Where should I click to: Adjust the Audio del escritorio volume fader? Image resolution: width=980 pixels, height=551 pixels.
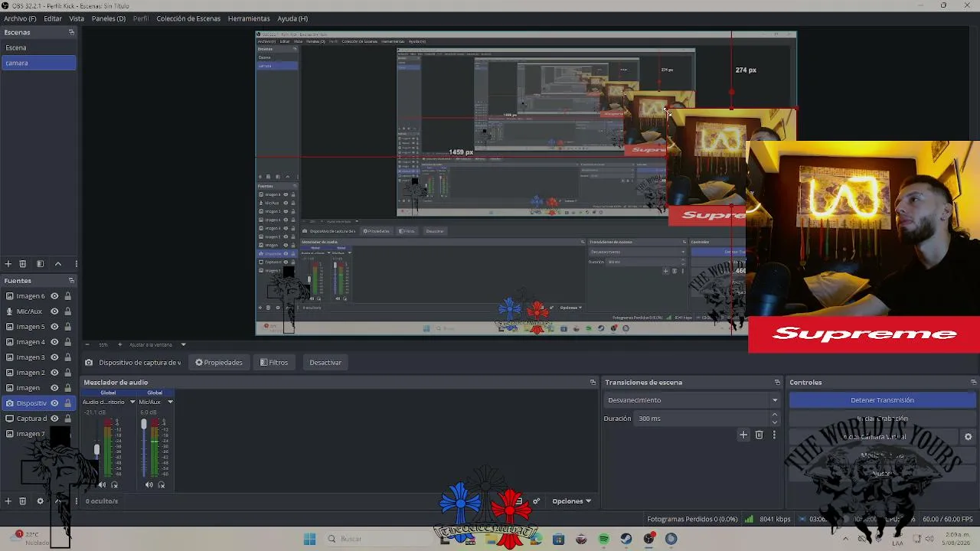[x=97, y=450]
